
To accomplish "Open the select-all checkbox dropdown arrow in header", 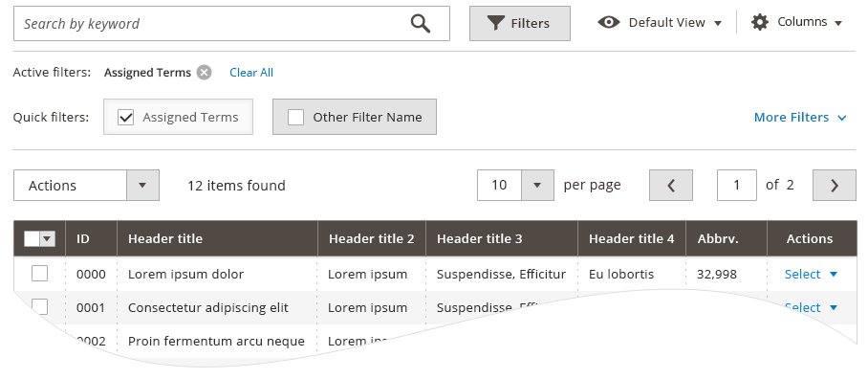I will click(x=47, y=239).
